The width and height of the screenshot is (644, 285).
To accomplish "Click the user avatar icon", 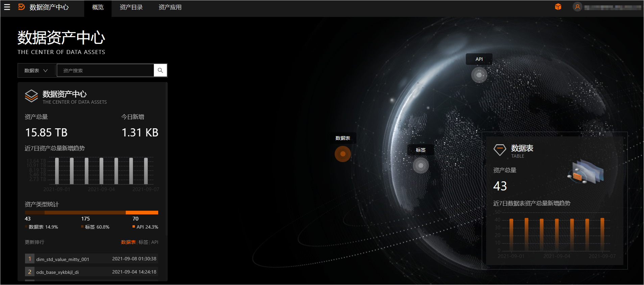I will 577,7.
